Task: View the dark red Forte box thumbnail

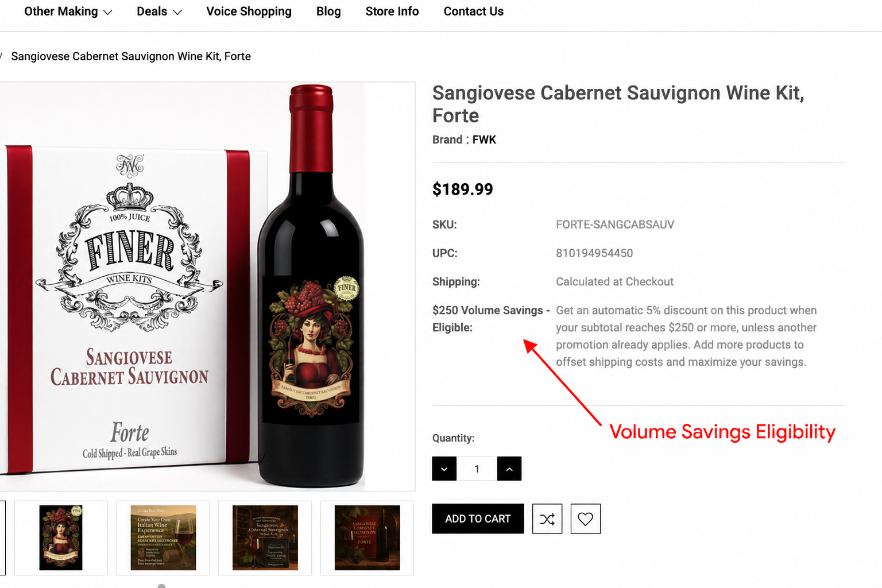Action: [x=367, y=538]
